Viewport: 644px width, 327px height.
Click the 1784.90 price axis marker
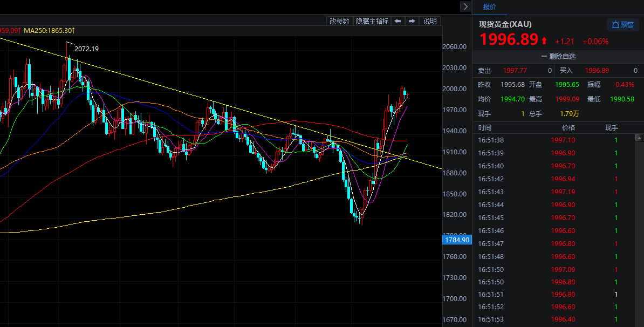click(x=456, y=240)
